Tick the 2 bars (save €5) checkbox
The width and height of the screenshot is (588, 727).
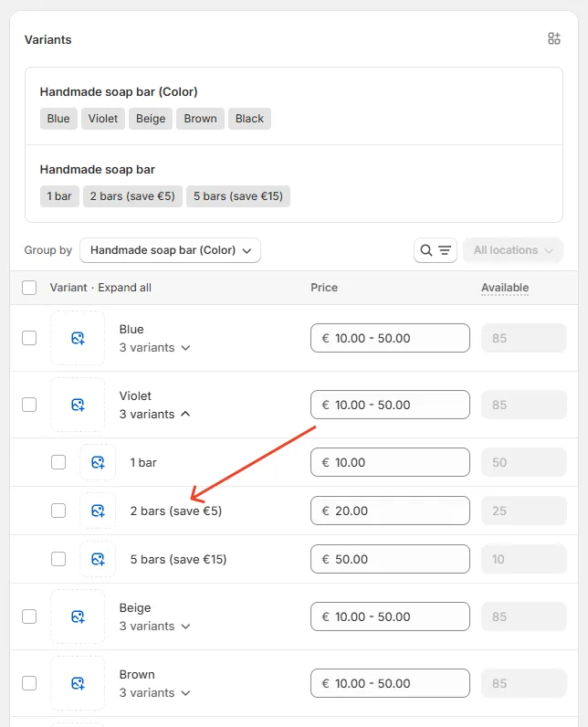point(58,511)
